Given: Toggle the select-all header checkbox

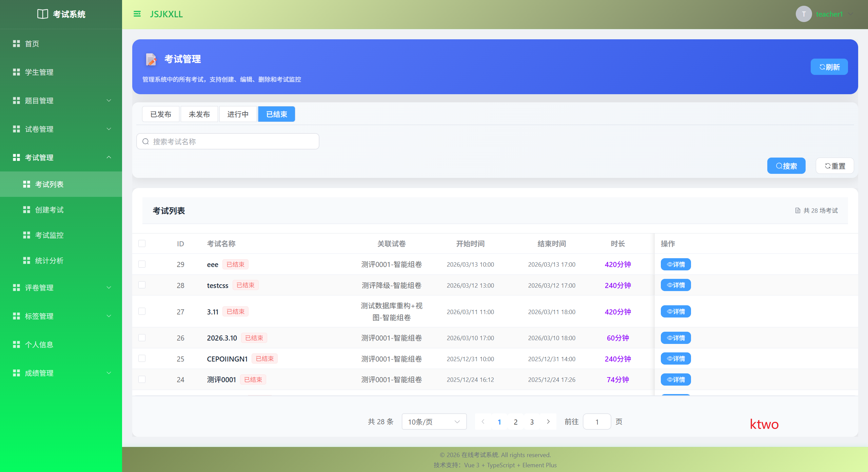Looking at the screenshot, I should [142, 244].
